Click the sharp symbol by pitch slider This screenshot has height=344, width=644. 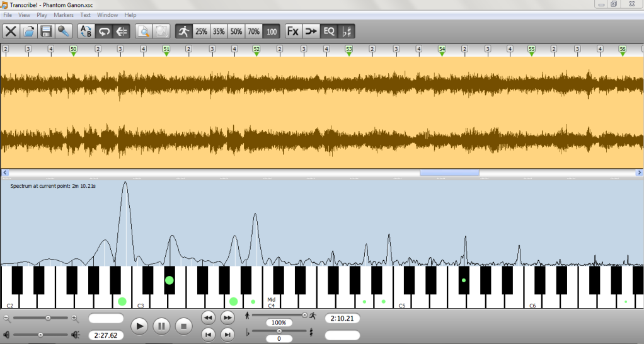(x=311, y=332)
